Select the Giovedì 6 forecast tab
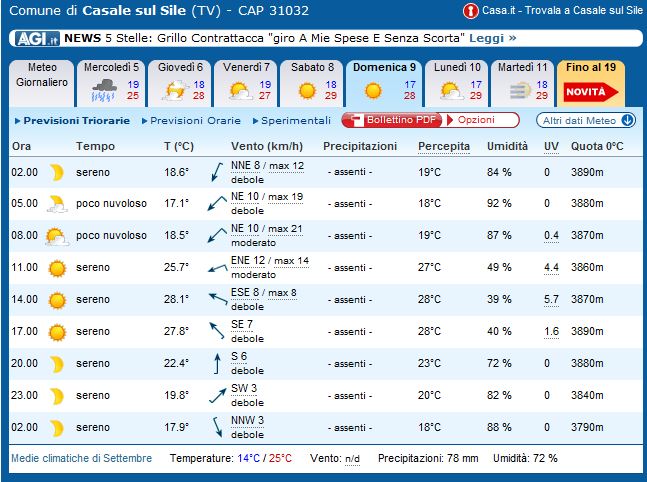 (179, 83)
